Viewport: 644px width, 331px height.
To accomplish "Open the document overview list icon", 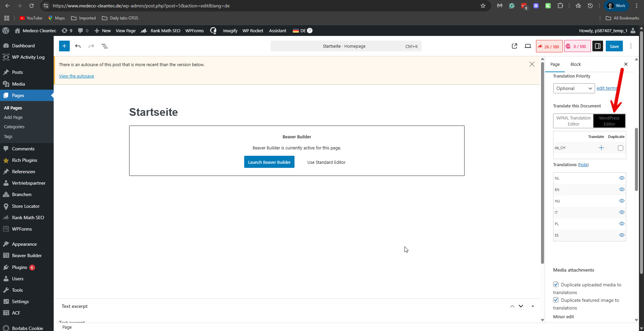I will pos(105,46).
